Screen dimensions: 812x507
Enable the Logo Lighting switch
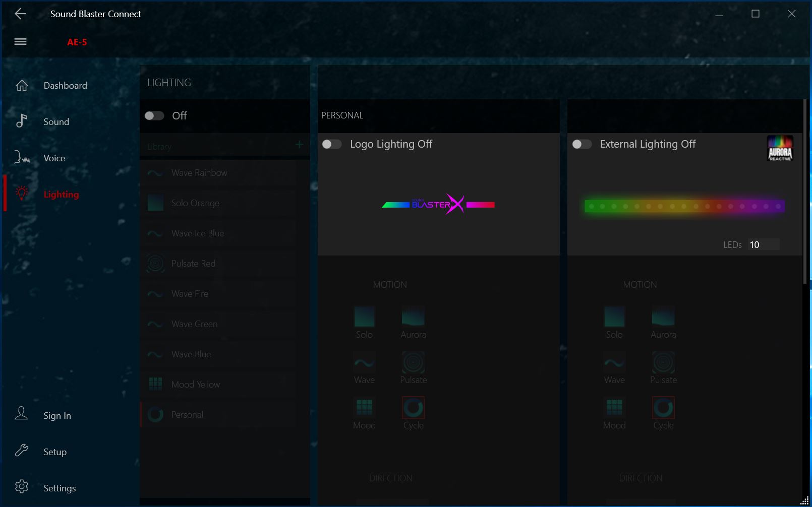pyautogui.click(x=332, y=144)
